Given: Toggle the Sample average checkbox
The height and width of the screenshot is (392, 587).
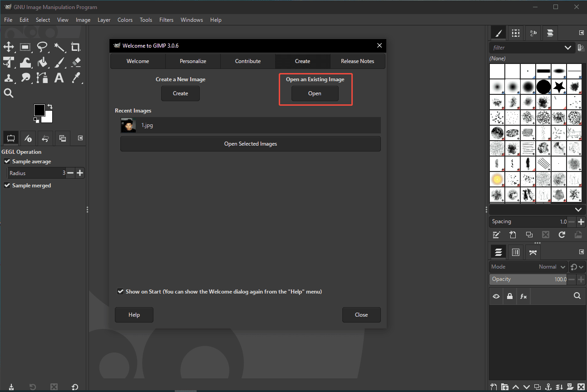Looking at the screenshot, I should point(7,161).
